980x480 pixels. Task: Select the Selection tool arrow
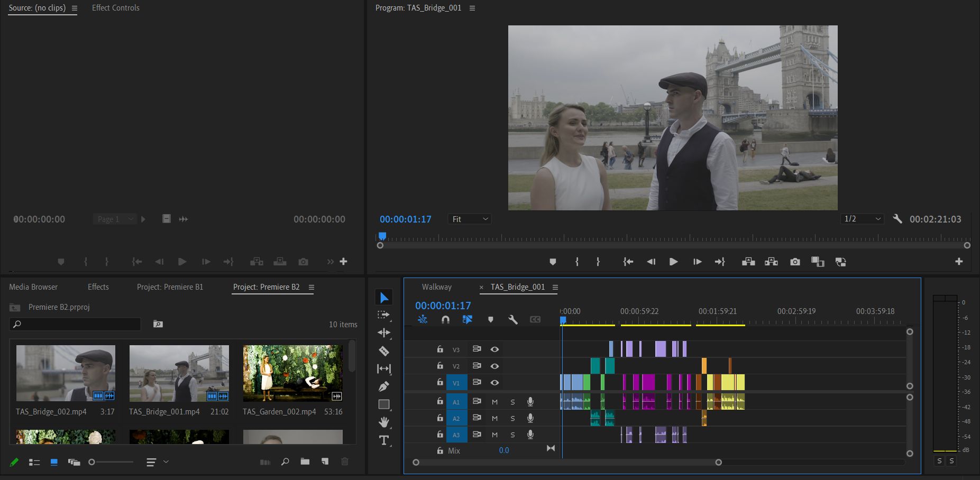pyautogui.click(x=384, y=298)
